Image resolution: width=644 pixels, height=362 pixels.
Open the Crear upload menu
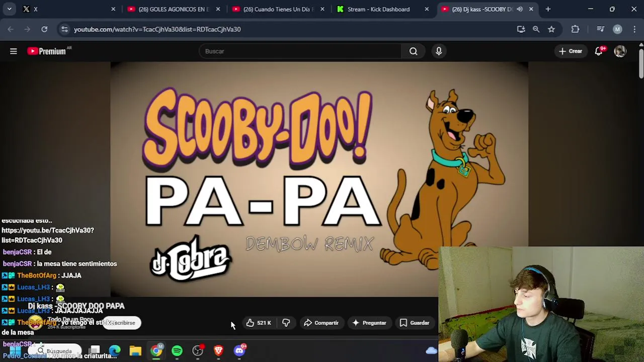click(x=571, y=51)
